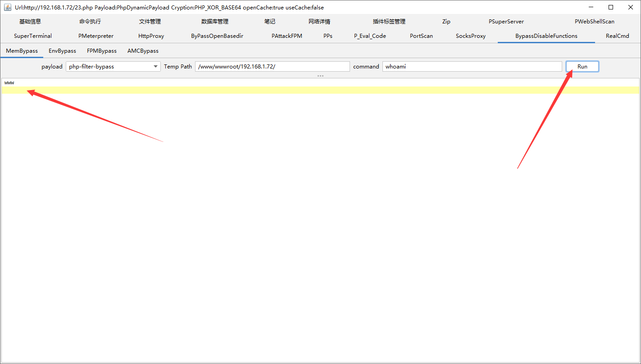Switch to the SocksProxy tab
This screenshot has height=364, width=641.
(x=471, y=36)
